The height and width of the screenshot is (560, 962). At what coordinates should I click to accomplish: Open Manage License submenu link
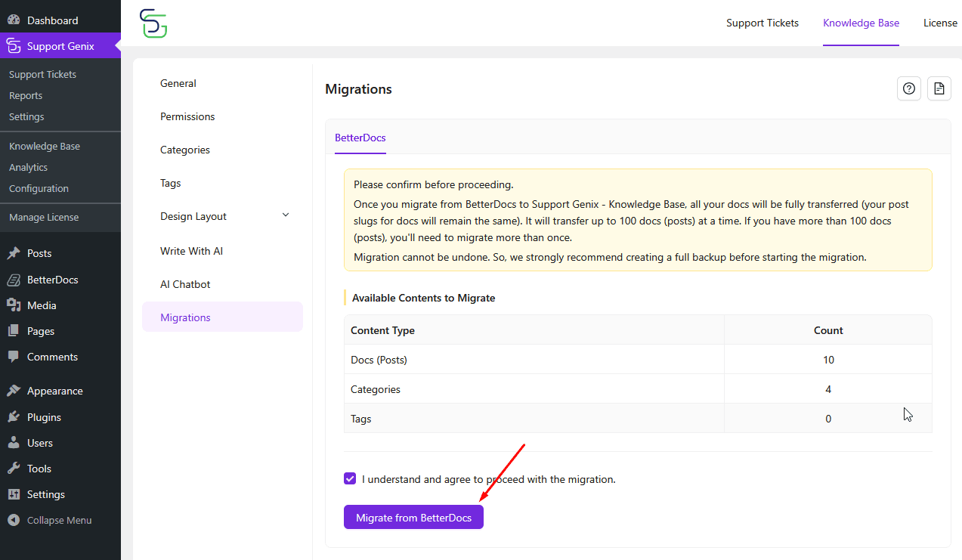coord(44,217)
